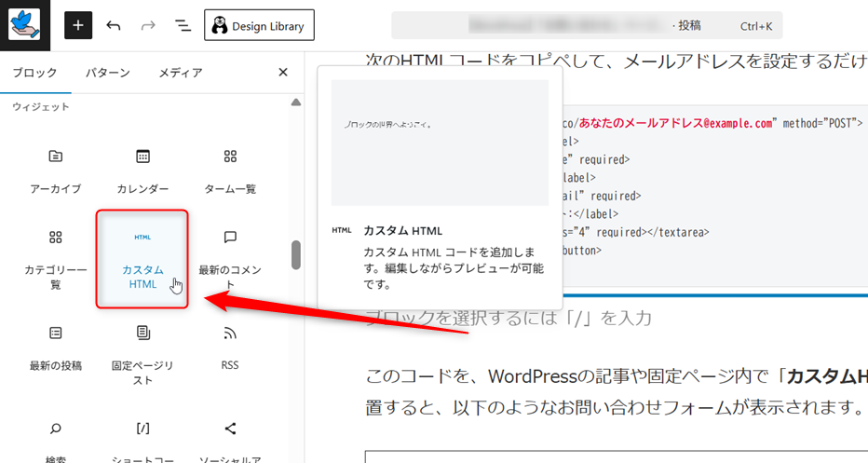
Task: Click the red email address text in code
Action: pyautogui.click(x=676, y=123)
